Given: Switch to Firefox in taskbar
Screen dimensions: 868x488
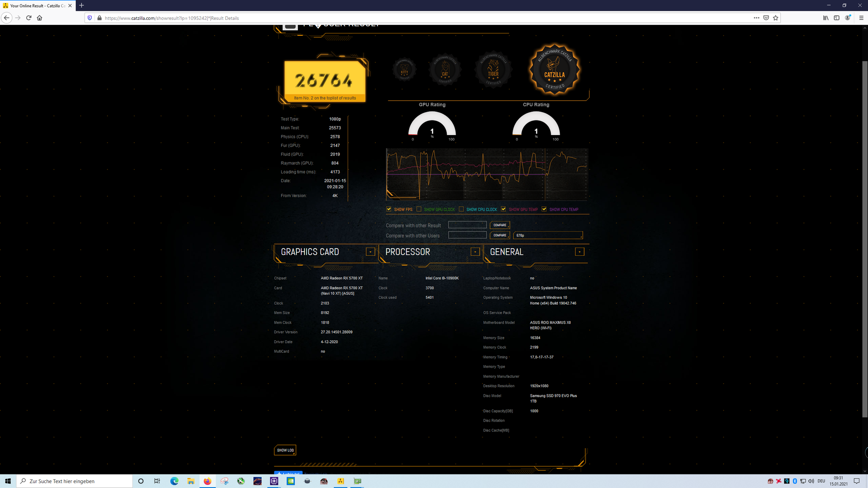Looking at the screenshot, I should click(208, 481).
